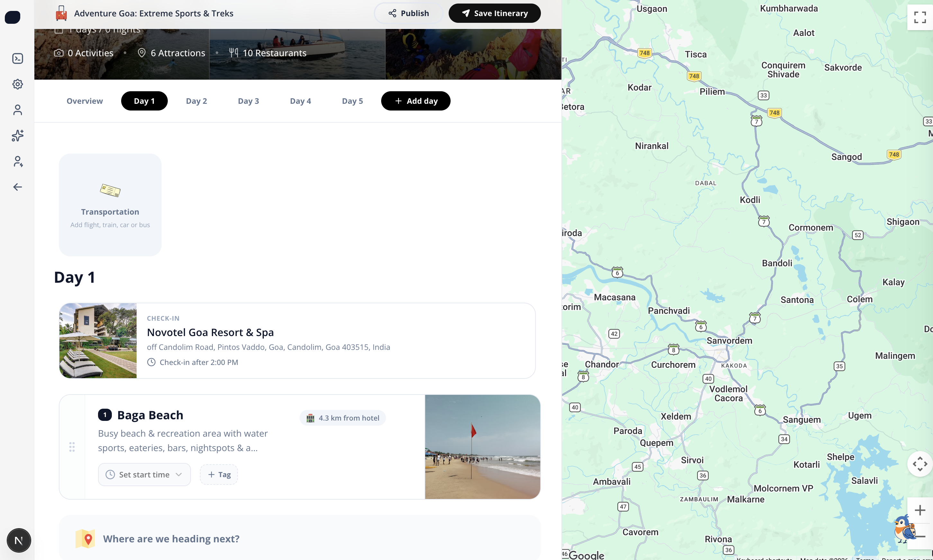Click the itinerary title text
The width and height of the screenshot is (933, 560).
[x=154, y=13]
